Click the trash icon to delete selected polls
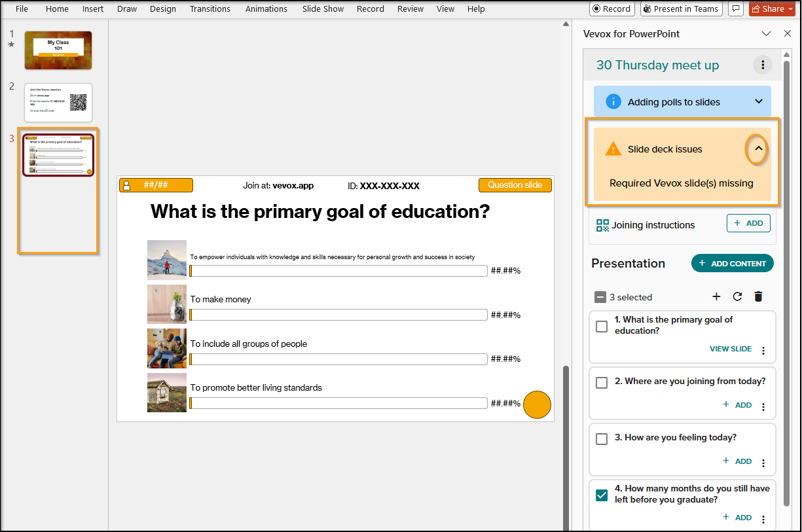Image resolution: width=802 pixels, height=532 pixels. pyautogui.click(x=758, y=297)
